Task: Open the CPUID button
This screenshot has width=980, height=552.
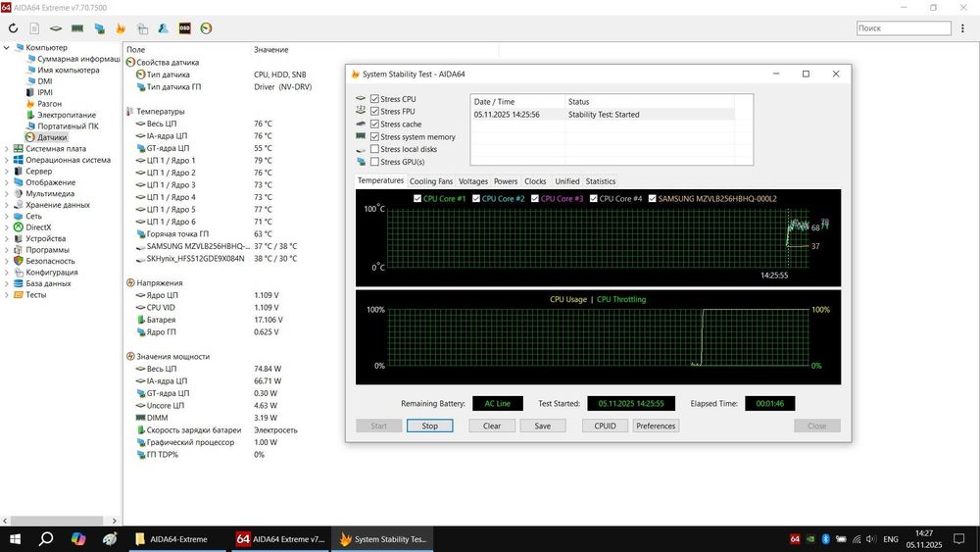Action: click(x=605, y=426)
